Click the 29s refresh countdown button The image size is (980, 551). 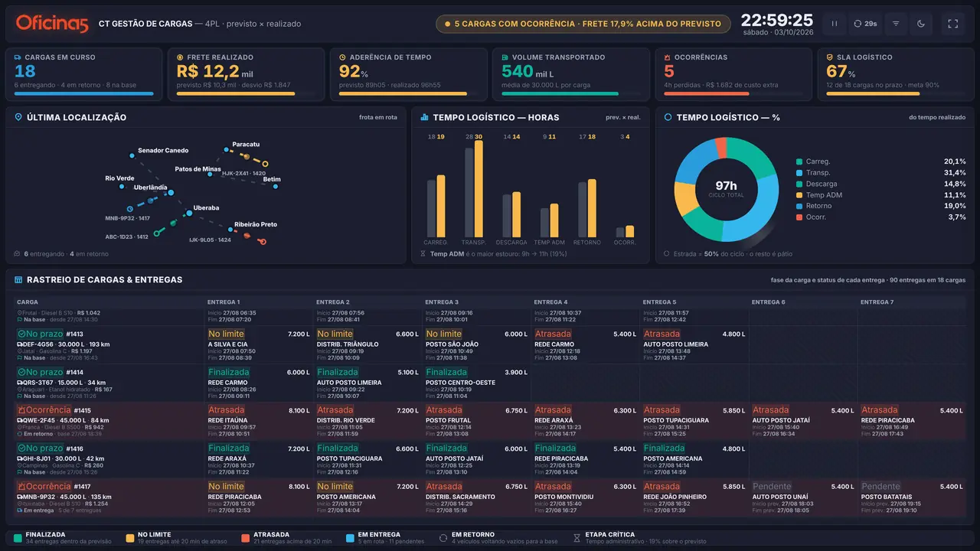coord(866,24)
